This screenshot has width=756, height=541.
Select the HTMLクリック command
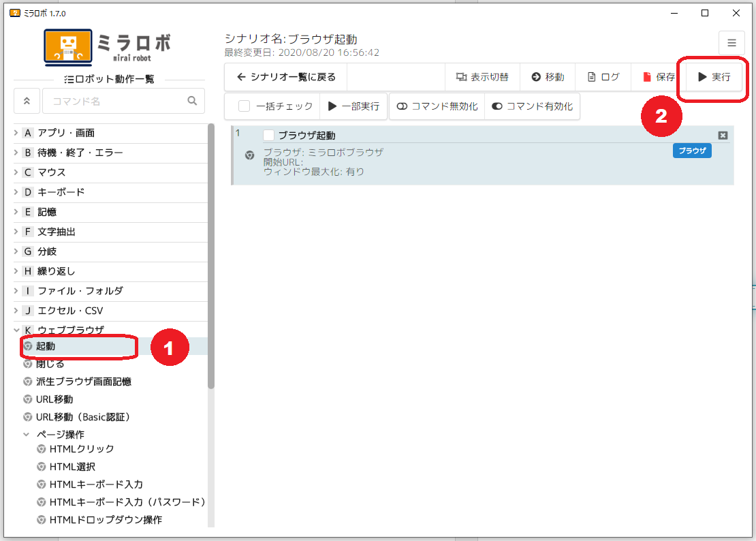pyautogui.click(x=82, y=449)
